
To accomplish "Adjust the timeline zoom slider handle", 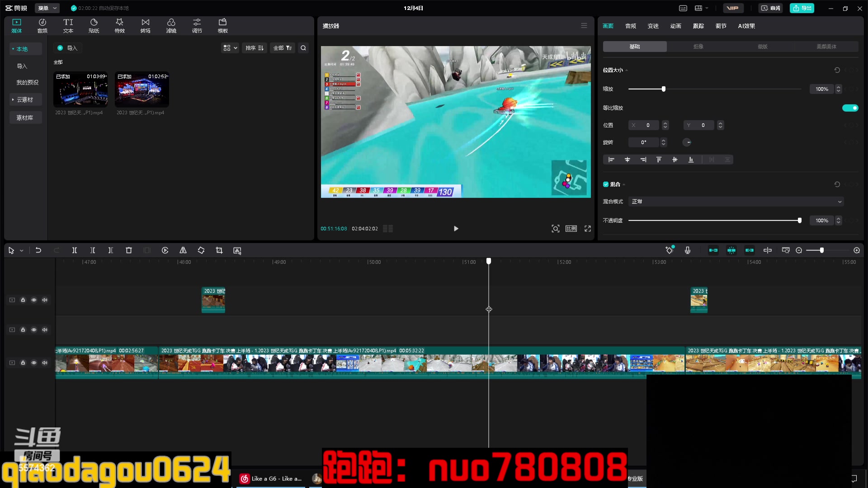I will click(822, 250).
